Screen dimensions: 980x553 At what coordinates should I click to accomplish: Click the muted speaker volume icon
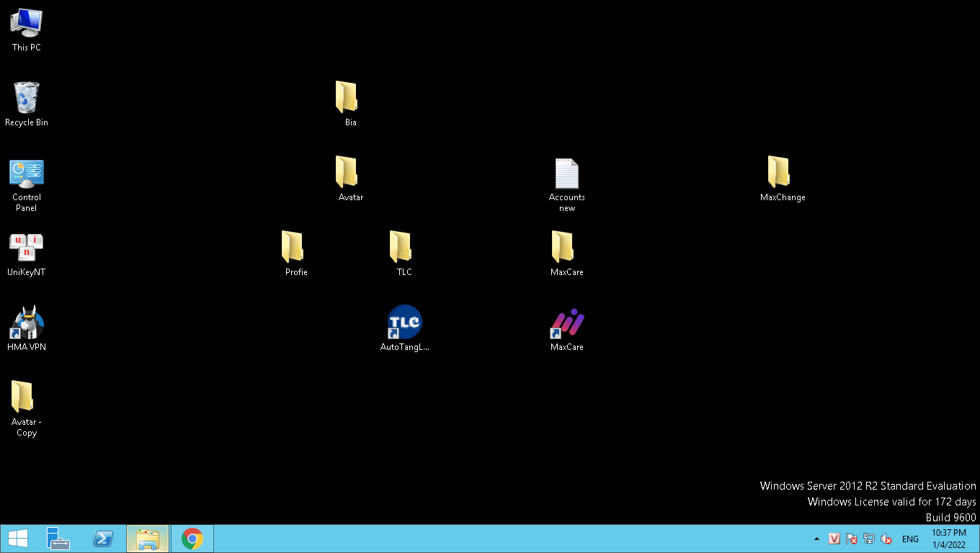(x=886, y=539)
